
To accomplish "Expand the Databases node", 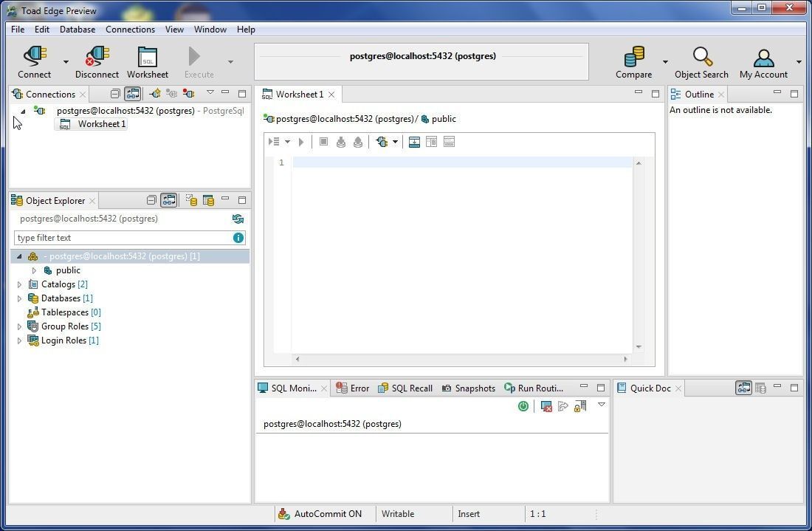I will (x=20, y=298).
